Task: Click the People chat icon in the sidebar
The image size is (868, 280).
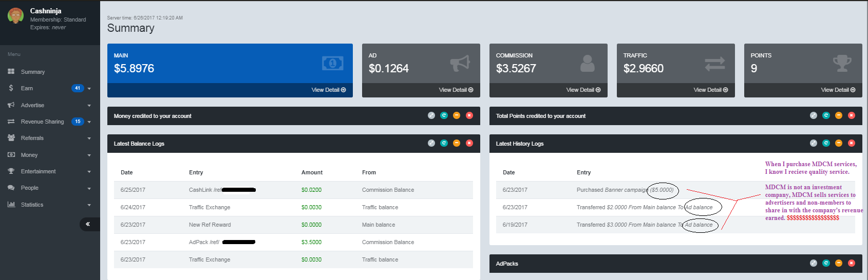Action: [x=11, y=188]
